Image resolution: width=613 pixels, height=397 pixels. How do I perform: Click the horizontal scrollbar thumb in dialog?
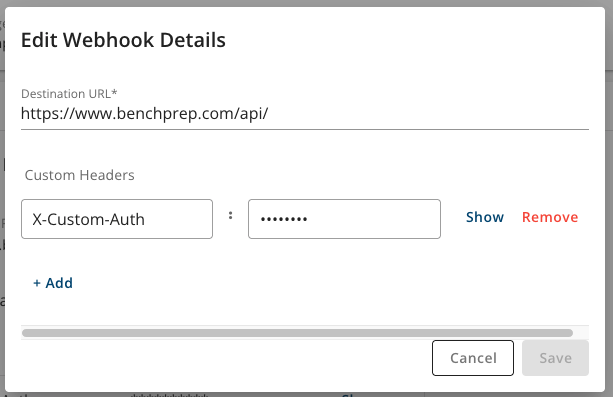[297, 333]
